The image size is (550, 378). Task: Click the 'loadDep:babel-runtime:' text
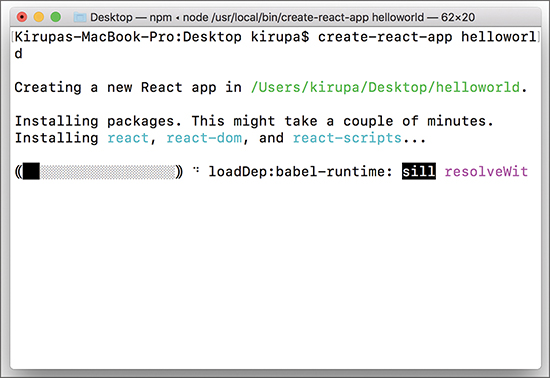click(x=300, y=171)
